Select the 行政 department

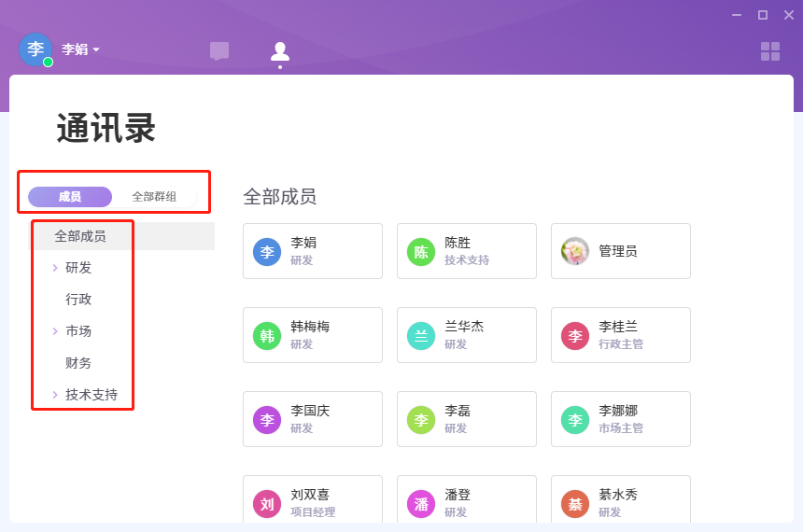click(x=78, y=300)
